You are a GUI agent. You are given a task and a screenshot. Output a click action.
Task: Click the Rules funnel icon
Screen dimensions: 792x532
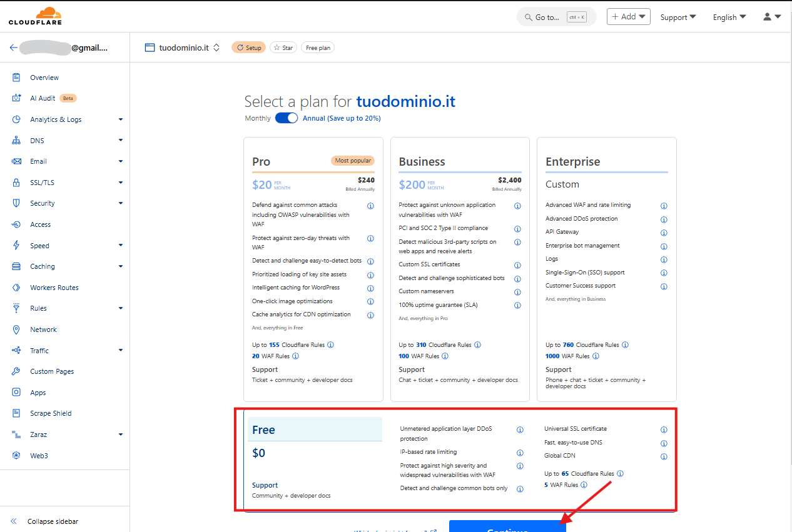pyautogui.click(x=17, y=308)
